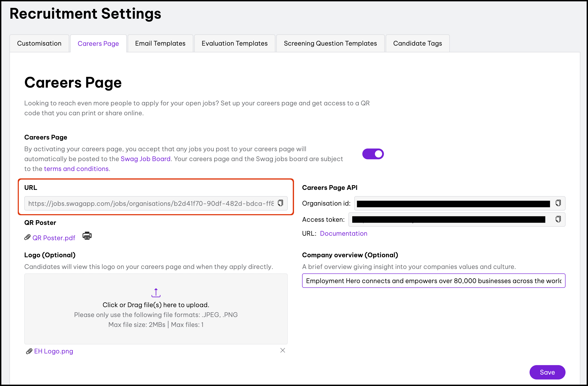Image resolution: width=588 pixels, height=386 pixels.
Task: Open the terms and conditions link
Action: [76, 169]
